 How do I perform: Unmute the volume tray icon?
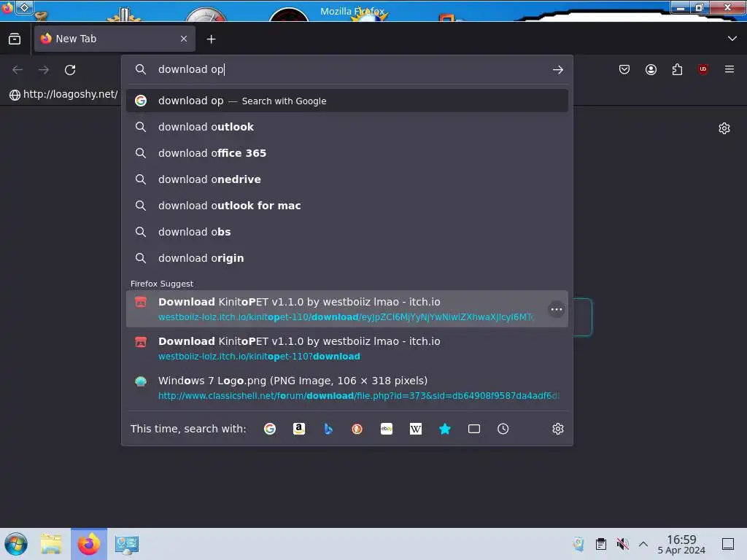(622, 544)
